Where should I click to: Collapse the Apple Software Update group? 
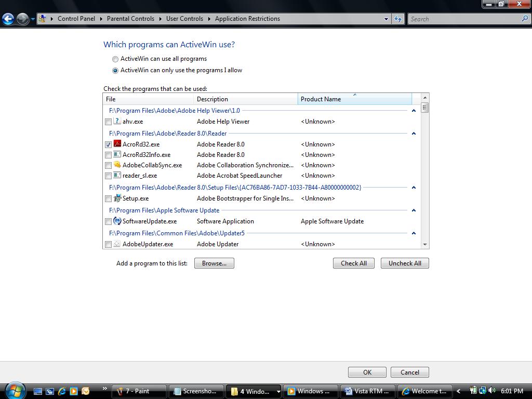[414, 210]
